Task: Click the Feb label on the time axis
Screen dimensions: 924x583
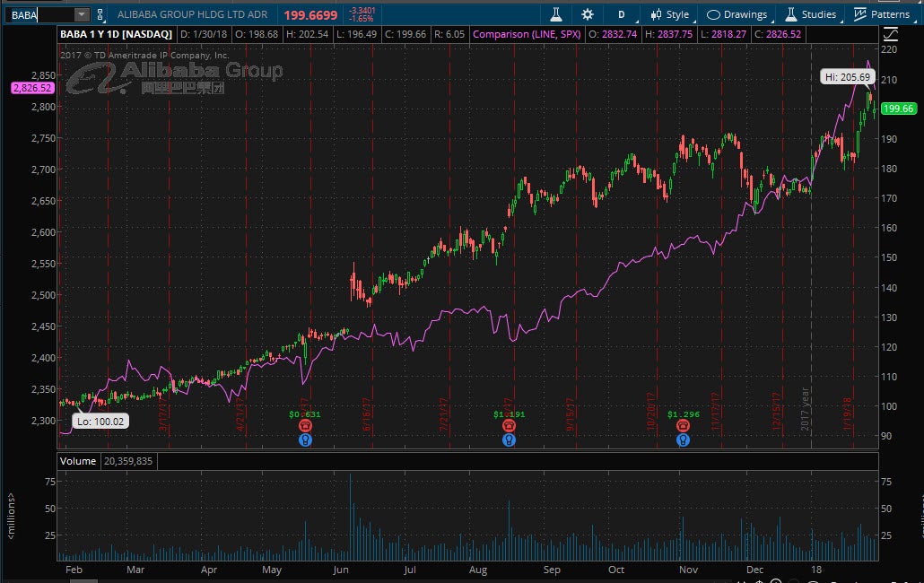Action: pyautogui.click(x=74, y=570)
